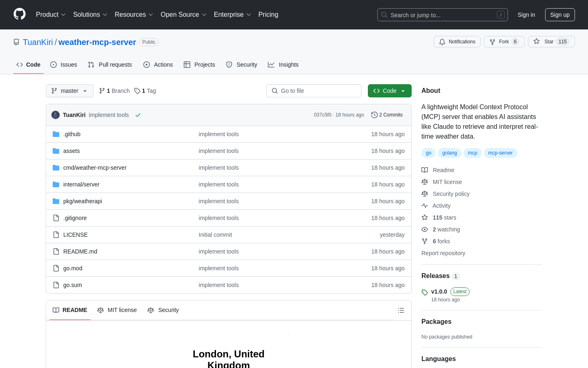
Task: Click the pkg/weatherapi folder icon
Action: point(56,201)
